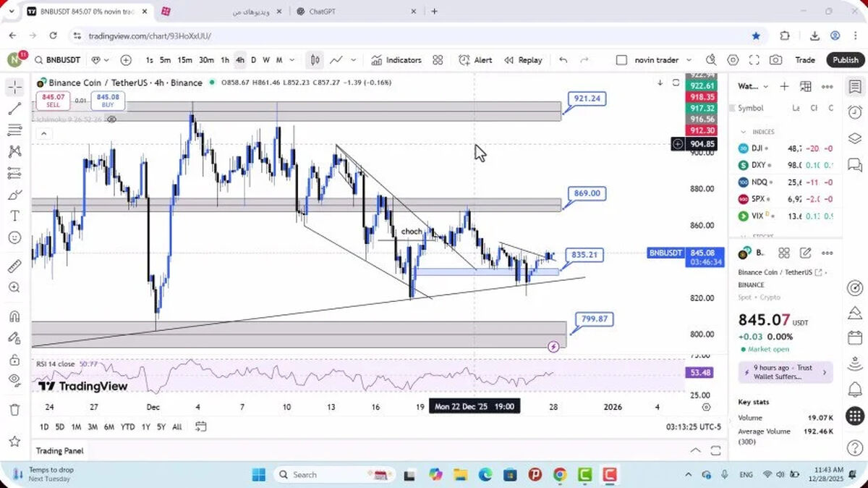Start bar Replay mode
The height and width of the screenshot is (488, 868).
pos(523,60)
